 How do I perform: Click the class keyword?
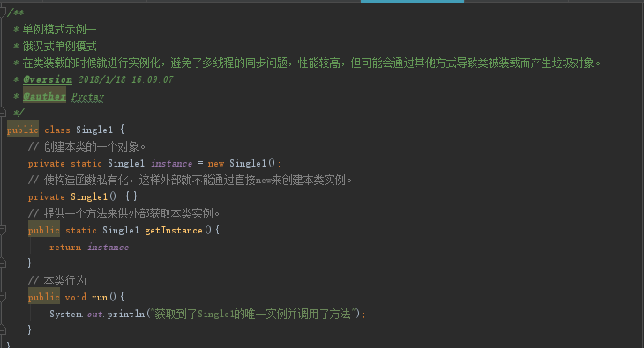57,130
